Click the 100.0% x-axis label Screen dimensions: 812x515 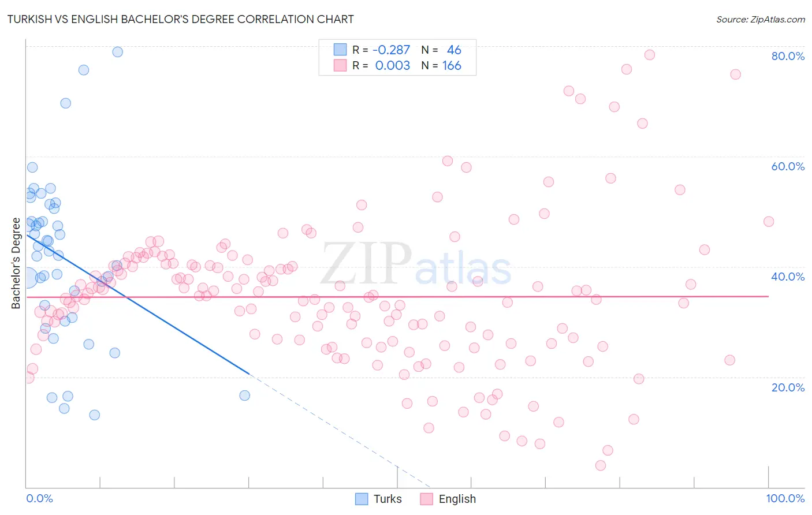[785, 498]
